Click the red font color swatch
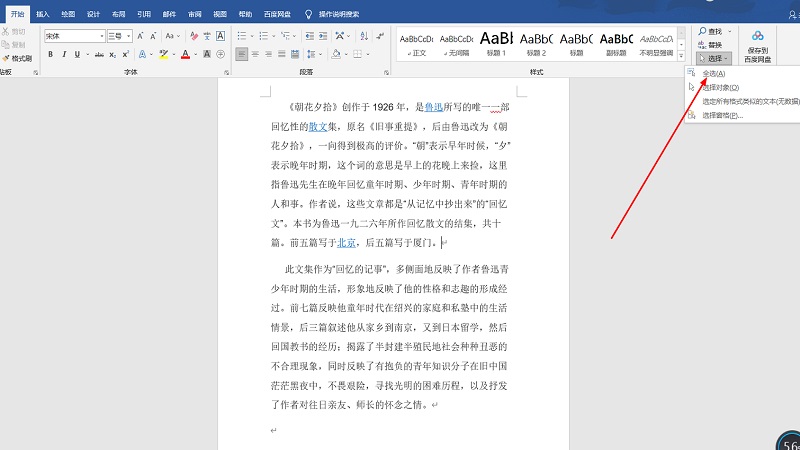 click(x=186, y=54)
